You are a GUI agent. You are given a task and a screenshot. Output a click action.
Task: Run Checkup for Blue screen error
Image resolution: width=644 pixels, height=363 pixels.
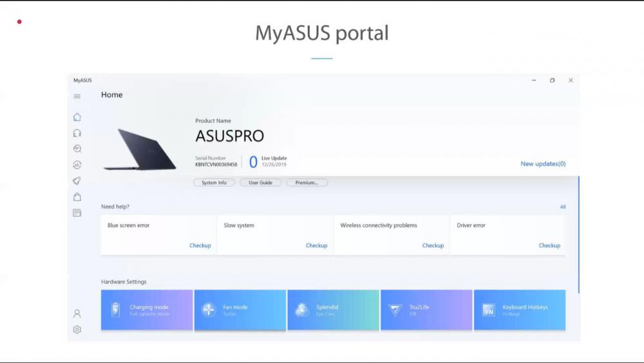point(200,246)
